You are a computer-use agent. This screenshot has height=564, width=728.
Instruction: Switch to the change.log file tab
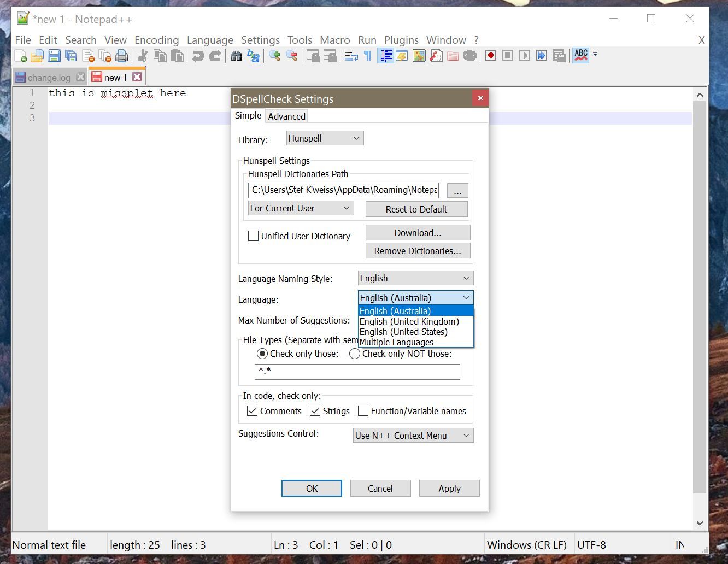pyautogui.click(x=49, y=78)
